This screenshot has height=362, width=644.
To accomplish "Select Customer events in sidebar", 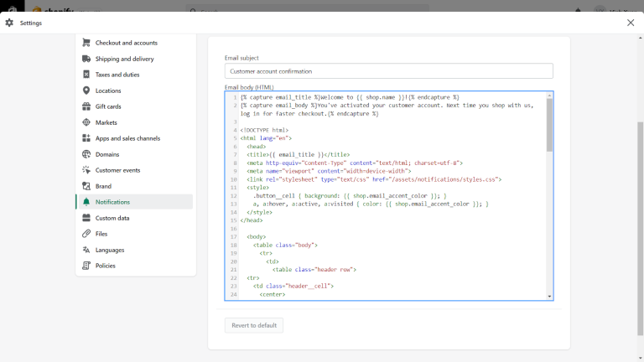I will 117,170.
